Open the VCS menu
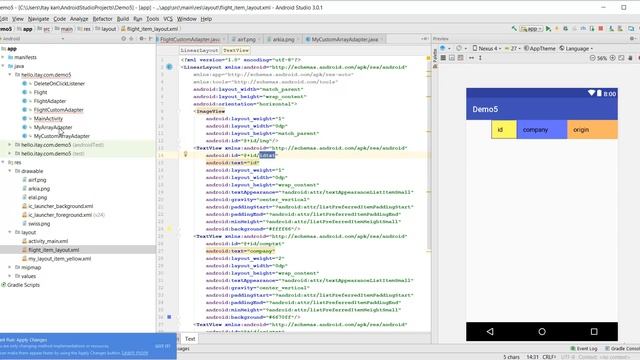 tap(168, 19)
